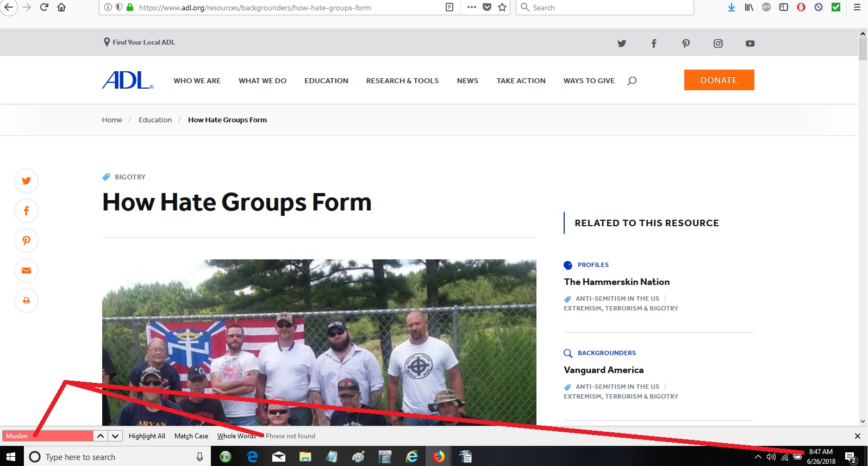
Task: Open Take Action menu
Action: click(521, 80)
